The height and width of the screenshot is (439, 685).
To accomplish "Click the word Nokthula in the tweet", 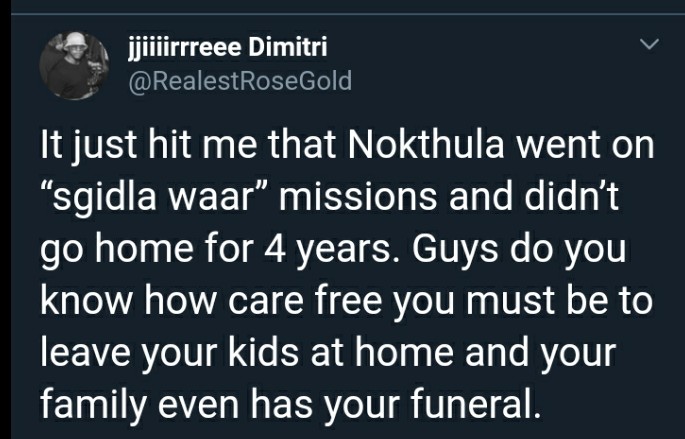I will 426,145.
